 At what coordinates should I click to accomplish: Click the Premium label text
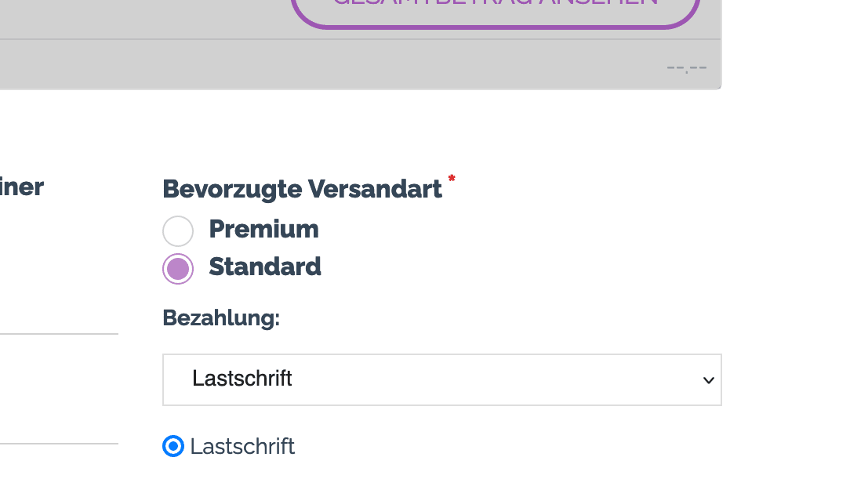coord(263,229)
